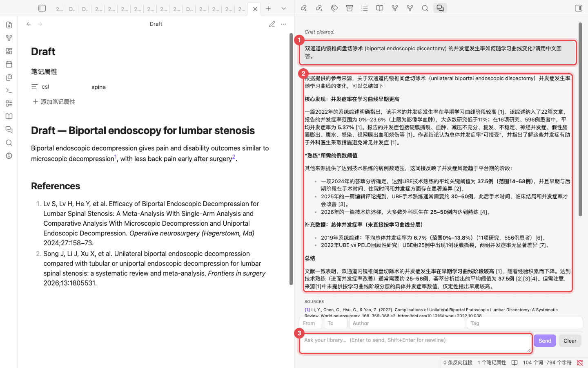Toggle the sync status icon in status bar

coord(580,362)
